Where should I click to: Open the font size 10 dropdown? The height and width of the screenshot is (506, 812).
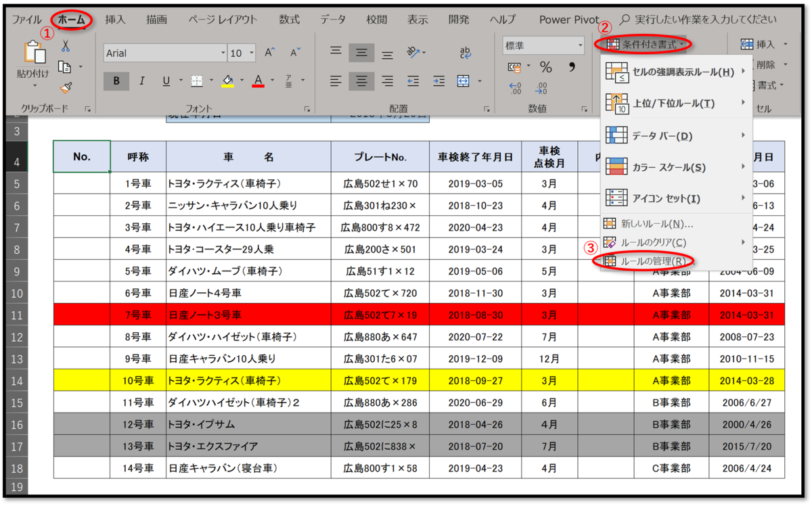pos(252,53)
